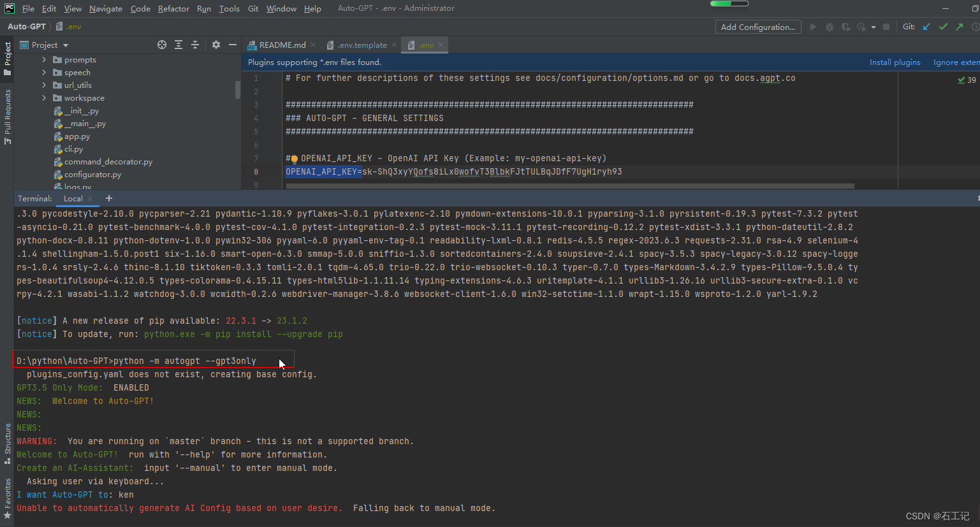Open the Git menu
The width and height of the screenshot is (980, 527).
(253, 8)
